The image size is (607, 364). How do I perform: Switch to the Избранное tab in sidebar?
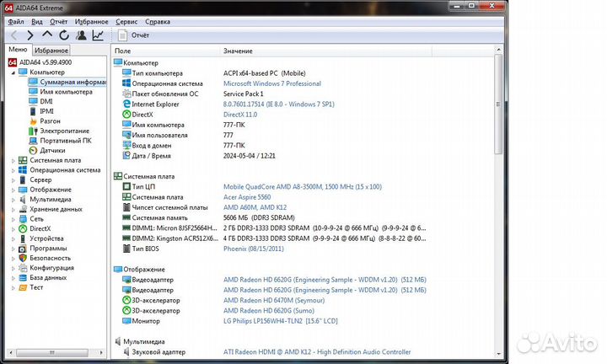pos(51,51)
